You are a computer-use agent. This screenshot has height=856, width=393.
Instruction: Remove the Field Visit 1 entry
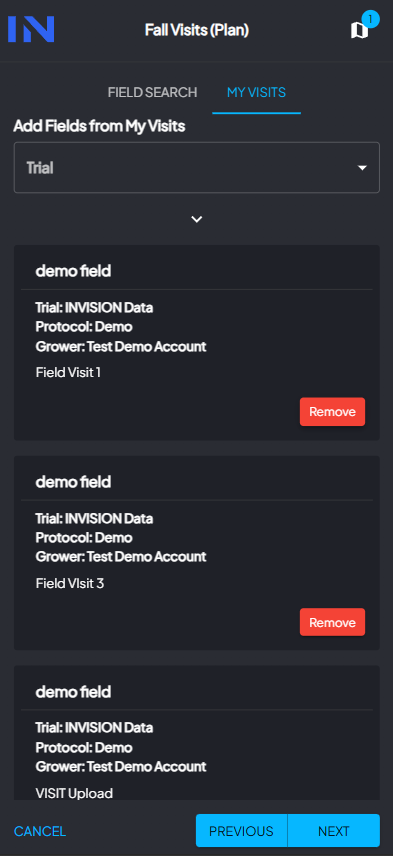tap(332, 412)
